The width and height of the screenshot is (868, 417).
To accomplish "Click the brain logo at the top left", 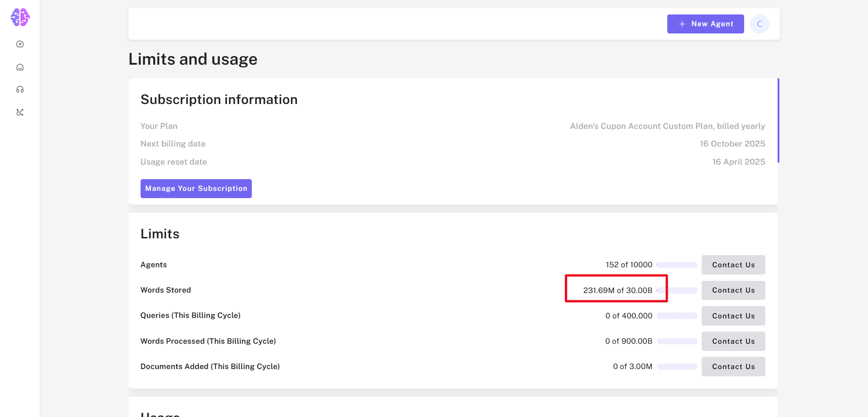I will pyautogui.click(x=20, y=17).
